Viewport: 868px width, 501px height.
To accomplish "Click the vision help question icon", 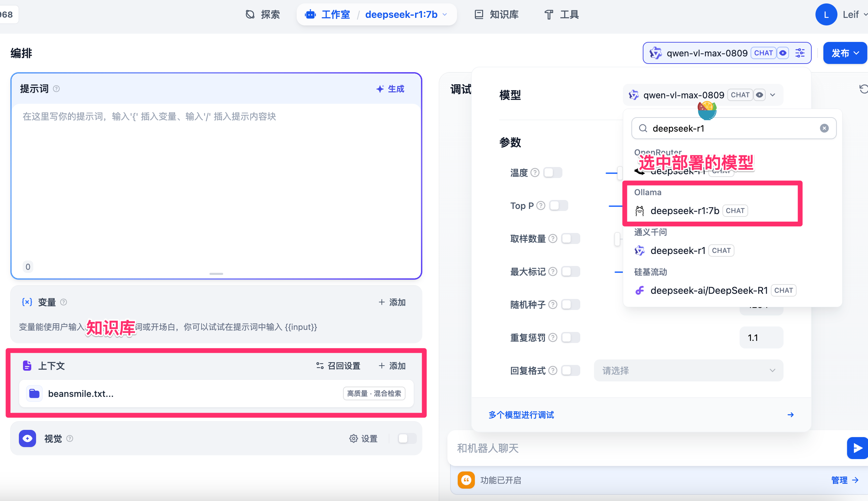I will coord(70,438).
